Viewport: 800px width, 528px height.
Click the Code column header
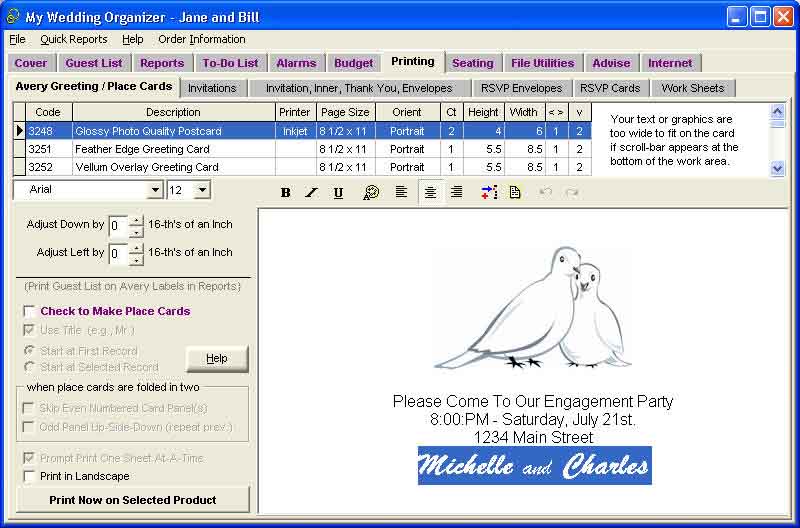[48, 112]
